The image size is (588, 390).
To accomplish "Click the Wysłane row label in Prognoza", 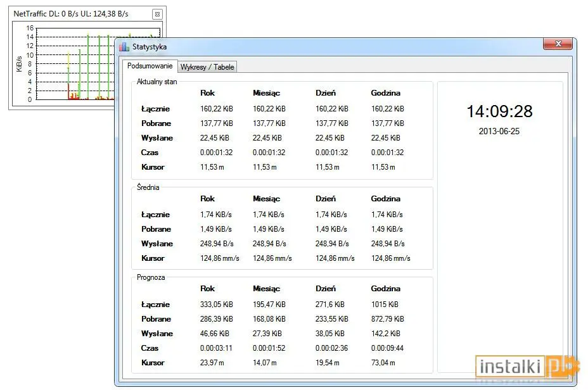I will [x=157, y=334].
